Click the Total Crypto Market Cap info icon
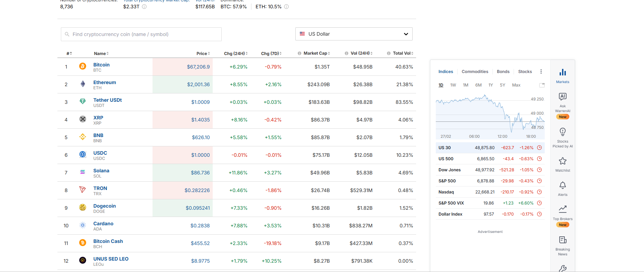This screenshot has width=644, height=272. coord(144,7)
